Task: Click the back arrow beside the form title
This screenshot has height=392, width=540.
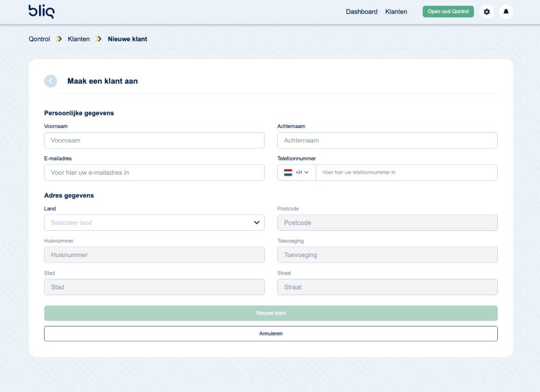Action: [x=51, y=81]
